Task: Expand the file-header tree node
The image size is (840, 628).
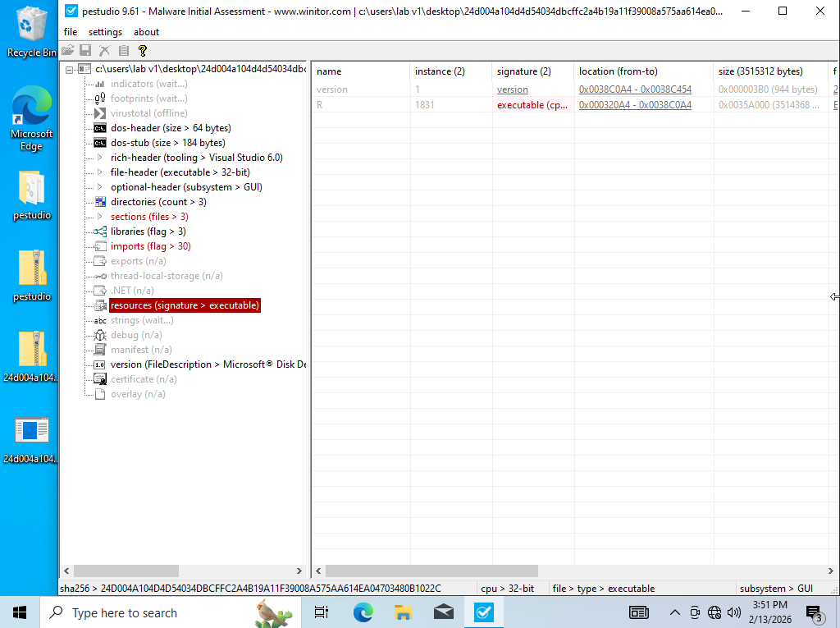Action: click(99, 172)
